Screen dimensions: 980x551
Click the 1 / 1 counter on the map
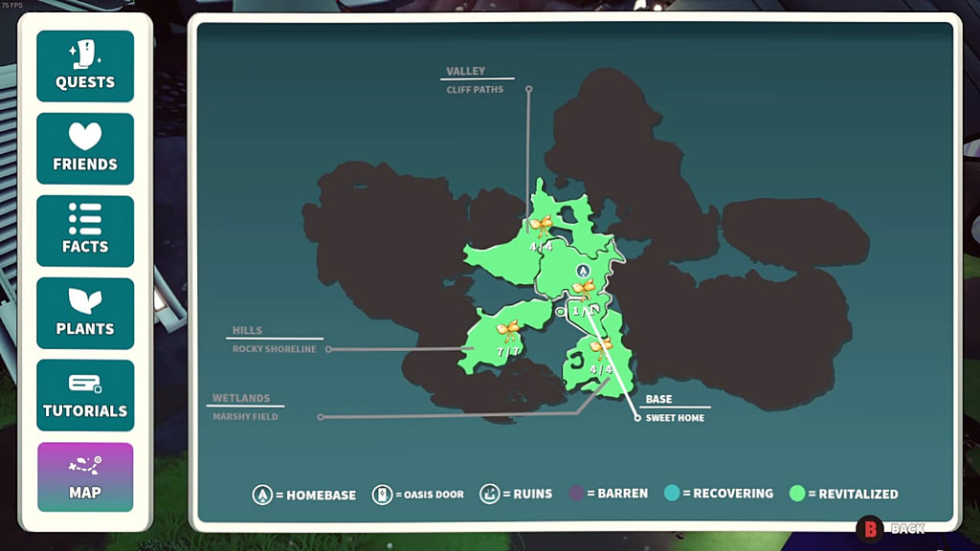pos(584,311)
